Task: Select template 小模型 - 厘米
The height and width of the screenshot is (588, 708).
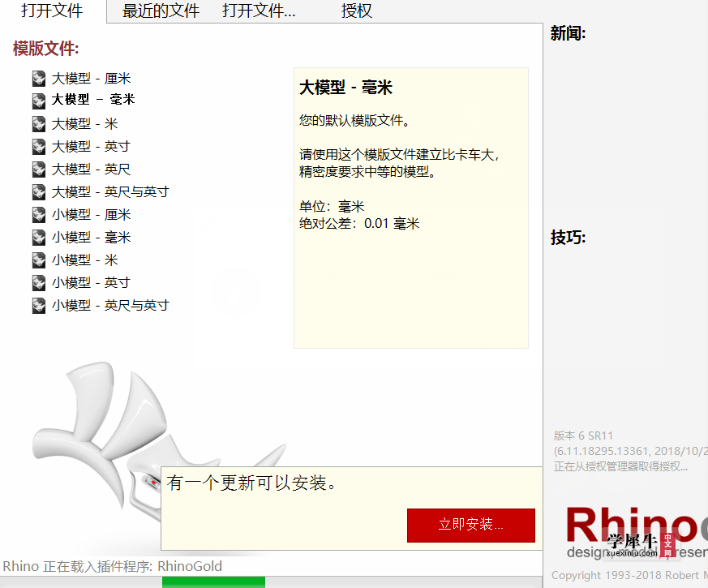Action: pos(91,214)
